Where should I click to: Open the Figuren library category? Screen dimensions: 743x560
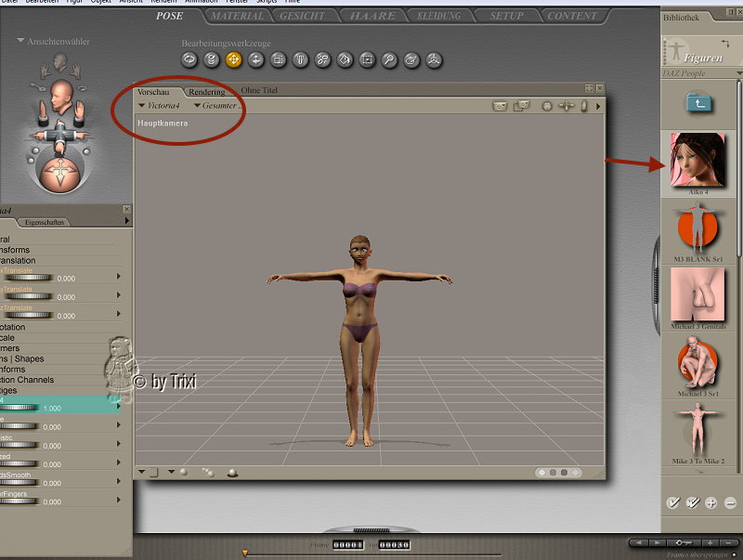point(703,58)
